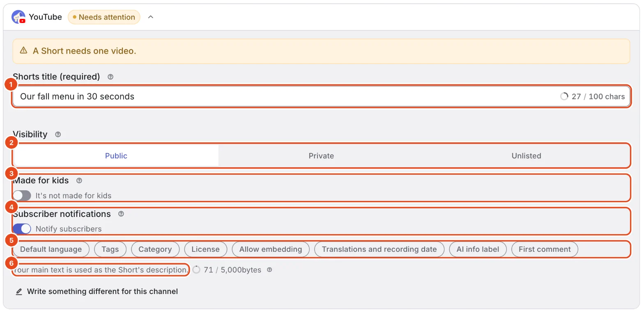Image resolution: width=644 pixels, height=310 pixels.
Task: Open the Default language option
Action: (51, 249)
